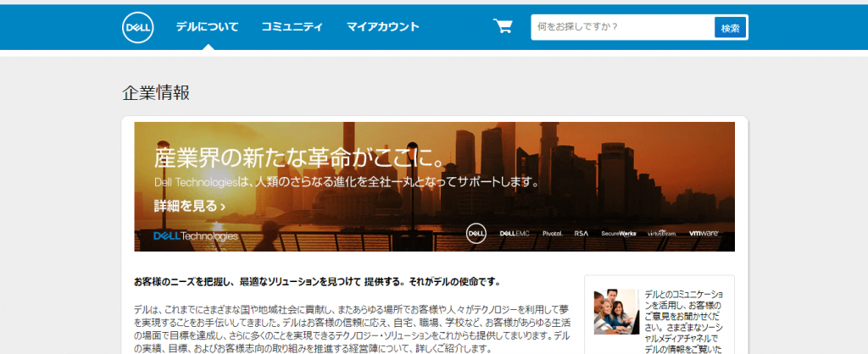Click the デルとのコミュニケーション sidebar text
868x354 pixels.
pos(684,321)
